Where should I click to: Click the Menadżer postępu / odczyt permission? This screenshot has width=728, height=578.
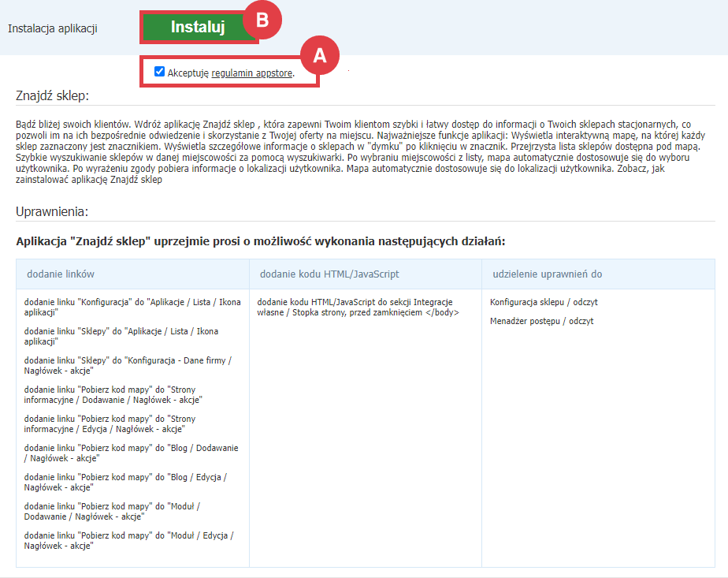(541, 321)
